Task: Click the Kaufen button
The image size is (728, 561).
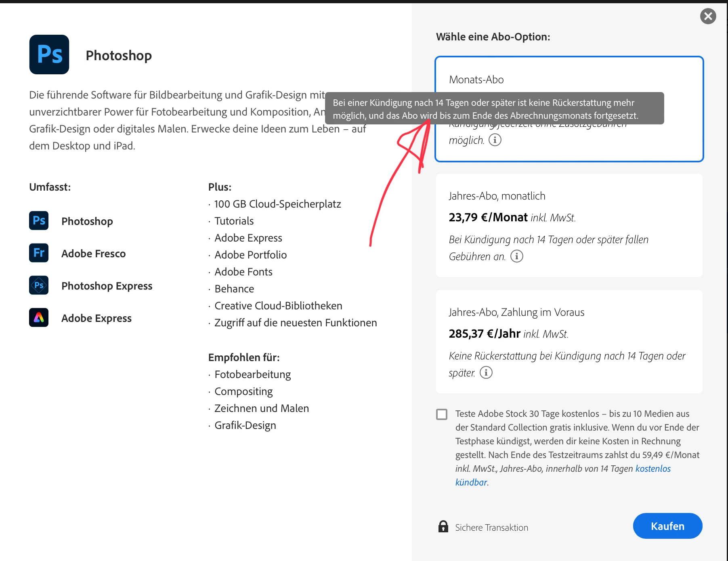Action: click(668, 526)
